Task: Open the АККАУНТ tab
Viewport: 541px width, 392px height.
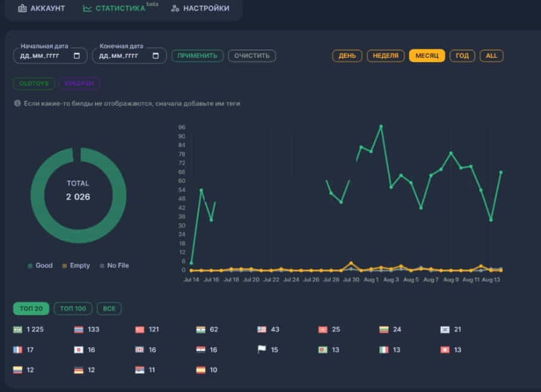Action: coord(42,8)
